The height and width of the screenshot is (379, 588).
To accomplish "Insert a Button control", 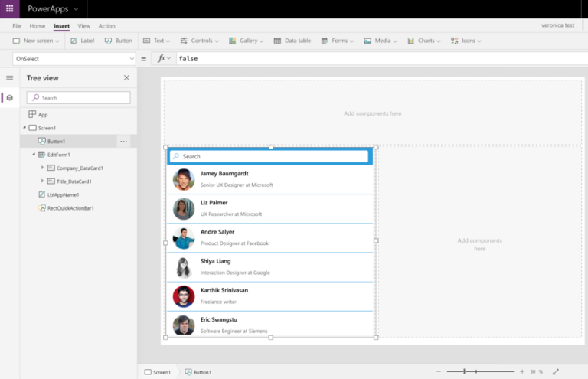I will [x=119, y=41].
